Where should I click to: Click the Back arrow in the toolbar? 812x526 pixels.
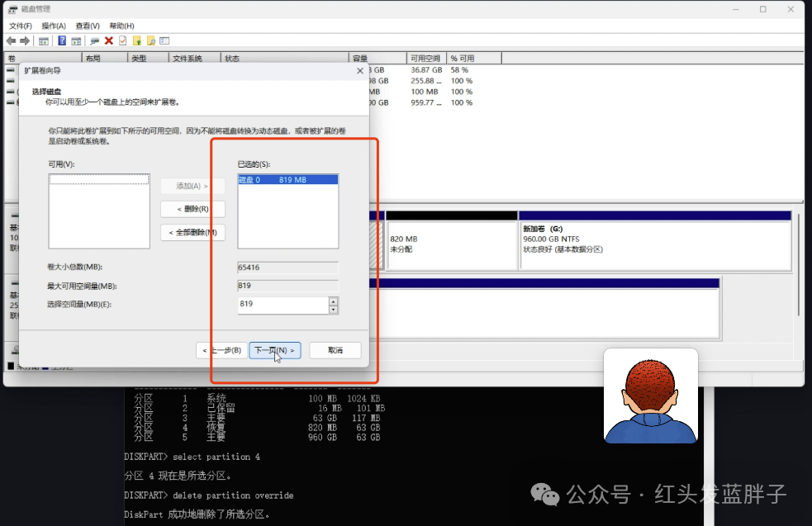(11, 41)
